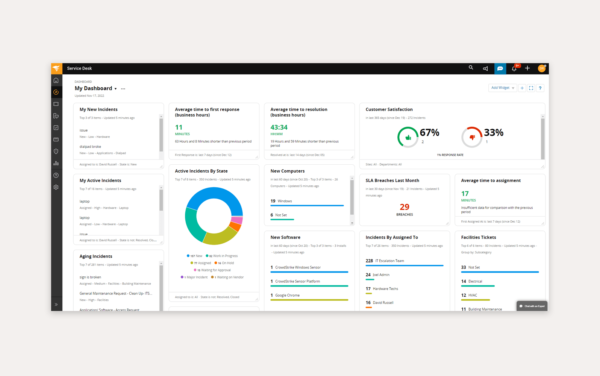
Task: Click the '17 Minutes' time to assignment value
Action: 468,196
